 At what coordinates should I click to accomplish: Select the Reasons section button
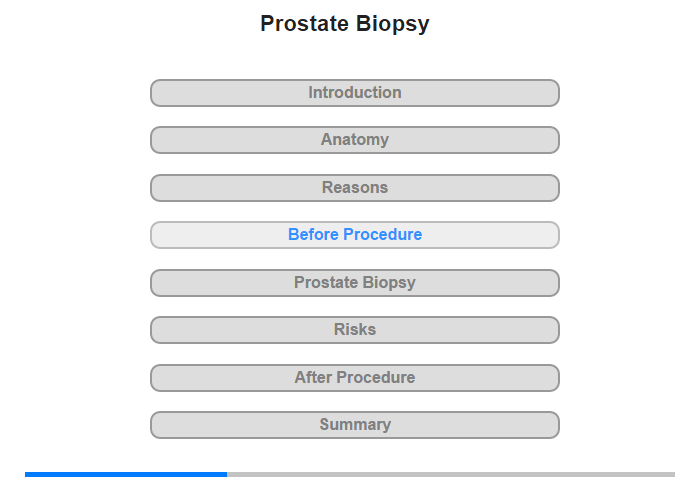(355, 188)
